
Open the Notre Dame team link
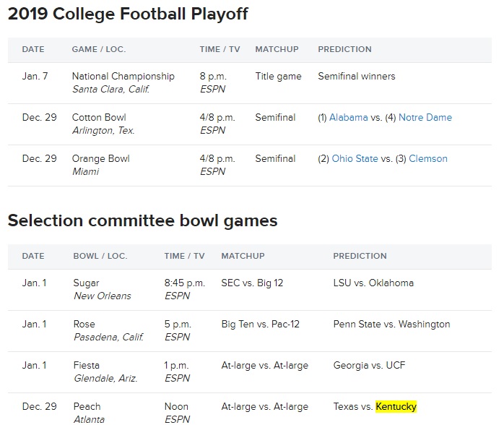(425, 117)
